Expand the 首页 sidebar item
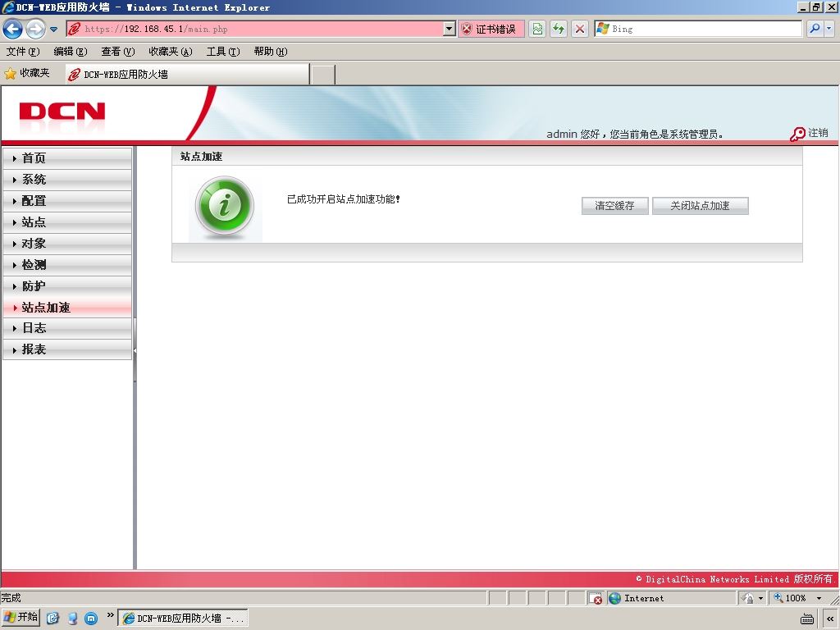 point(67,158)
